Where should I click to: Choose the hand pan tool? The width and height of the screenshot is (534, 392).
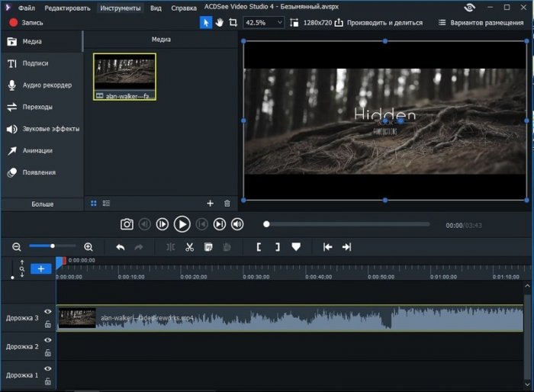[x=220, y=23]
